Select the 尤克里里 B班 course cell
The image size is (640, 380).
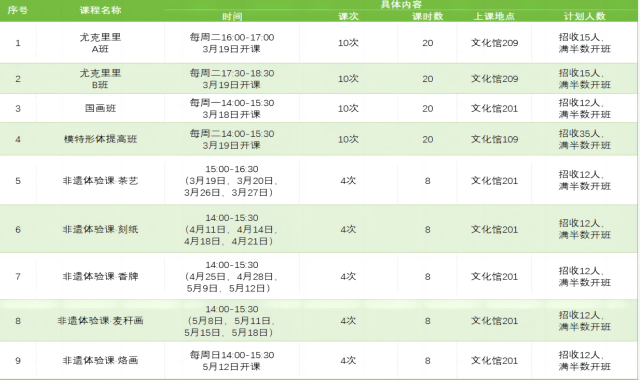pyautogui.click(x=100, y=79)
